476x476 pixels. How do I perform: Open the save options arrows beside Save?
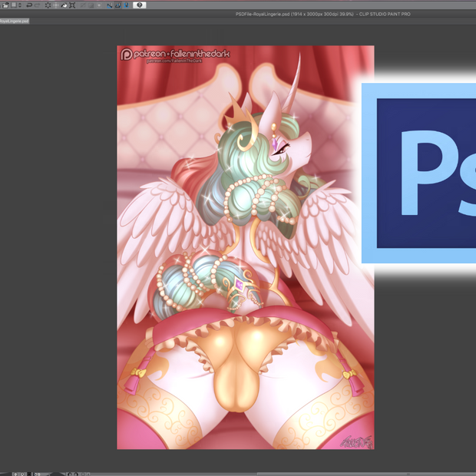20,5
